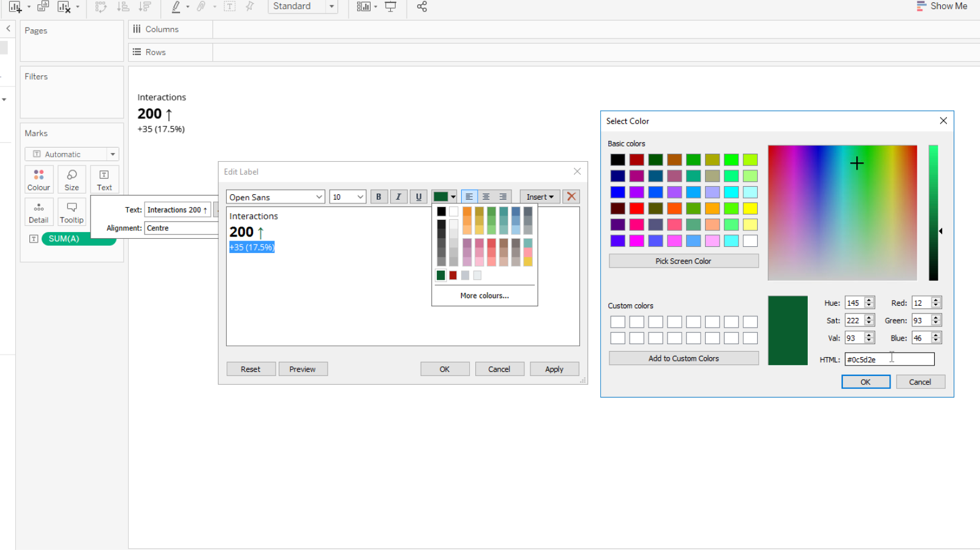
Task: Click the red X clear button in Edit Label
Action: pos(571,197)
